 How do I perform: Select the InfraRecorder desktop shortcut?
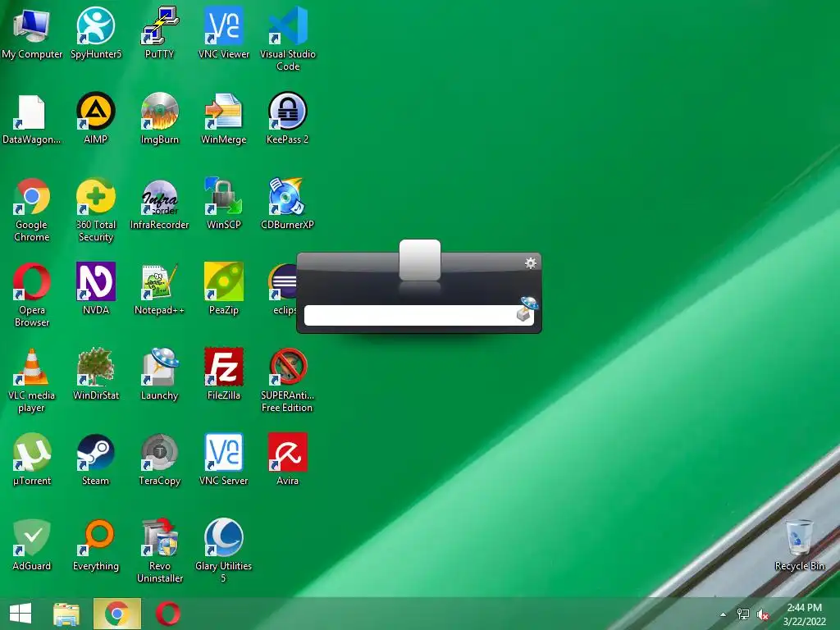point(160,204)
